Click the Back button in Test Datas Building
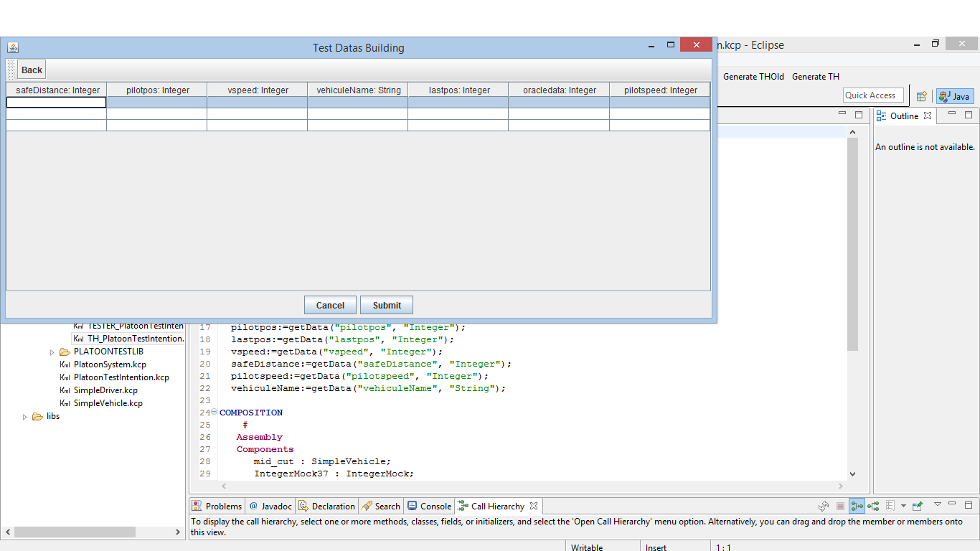This screenshot has width=980, height=551. (x=32, y=70)
